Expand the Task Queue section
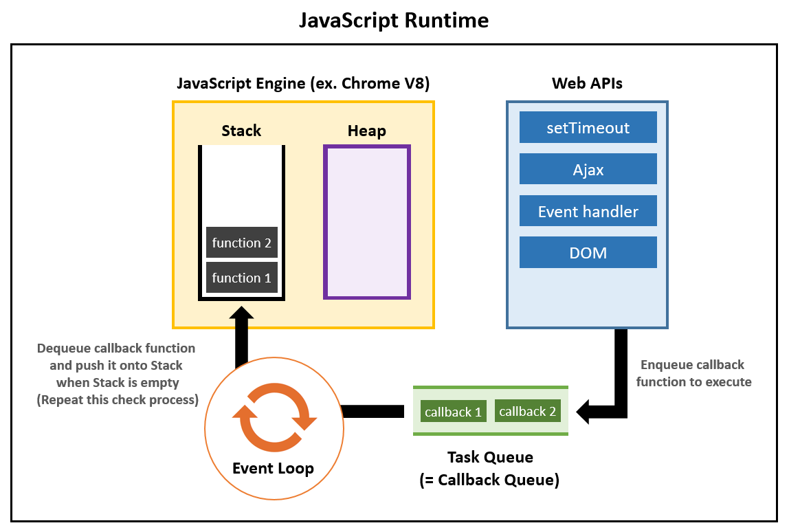 point(490,410)
